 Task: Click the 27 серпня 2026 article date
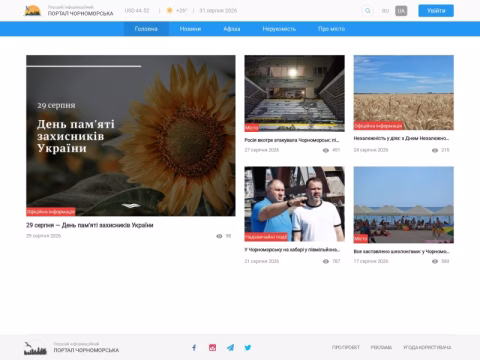(x=262, y=150)
